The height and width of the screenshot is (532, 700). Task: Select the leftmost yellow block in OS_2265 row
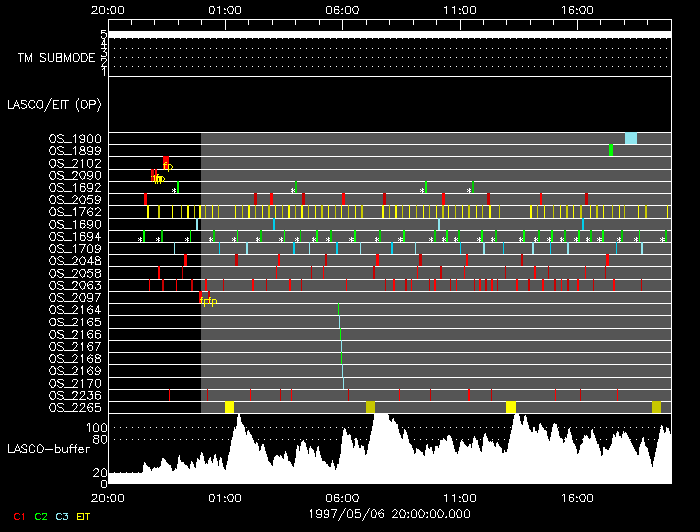click(x=229, y=407)
